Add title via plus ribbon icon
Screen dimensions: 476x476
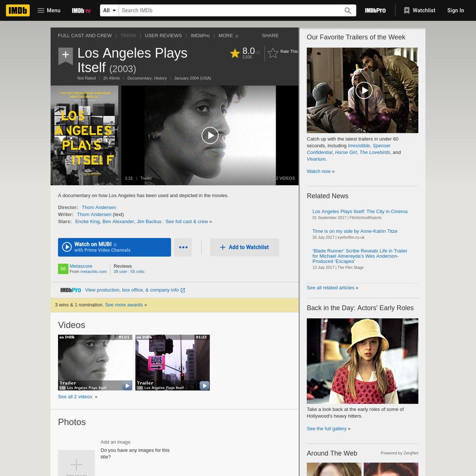pyautogui.click(x=66, y=56)
